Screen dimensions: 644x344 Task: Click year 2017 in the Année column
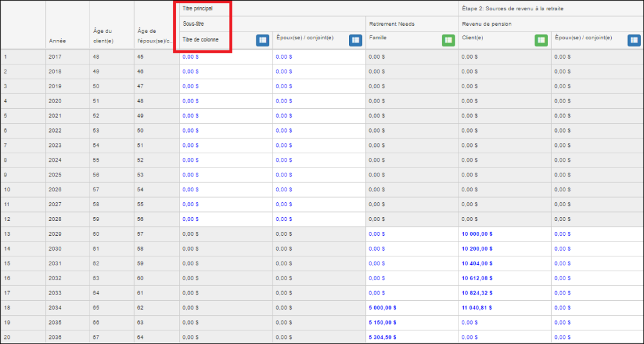coord(54,56)
